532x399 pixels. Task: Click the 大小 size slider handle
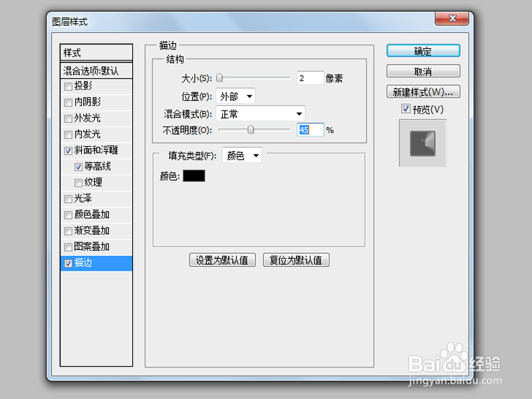219,78
